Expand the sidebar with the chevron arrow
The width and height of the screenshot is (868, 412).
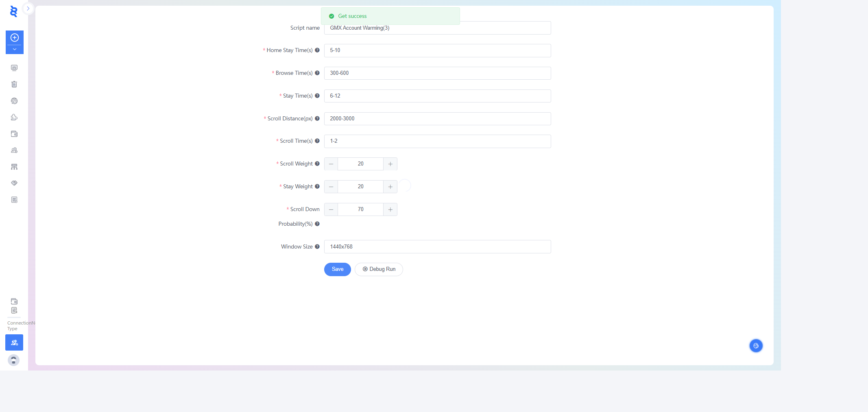[28, 9]
